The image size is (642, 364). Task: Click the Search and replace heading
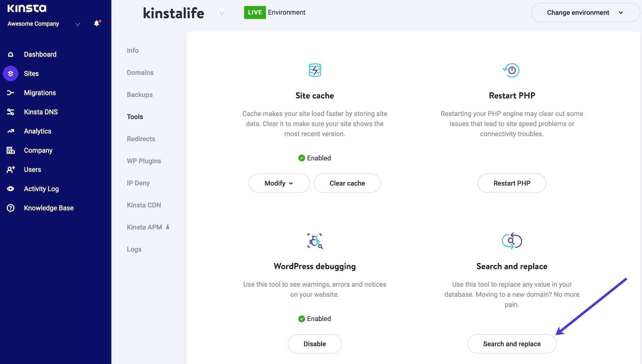[x=512, y=266]
